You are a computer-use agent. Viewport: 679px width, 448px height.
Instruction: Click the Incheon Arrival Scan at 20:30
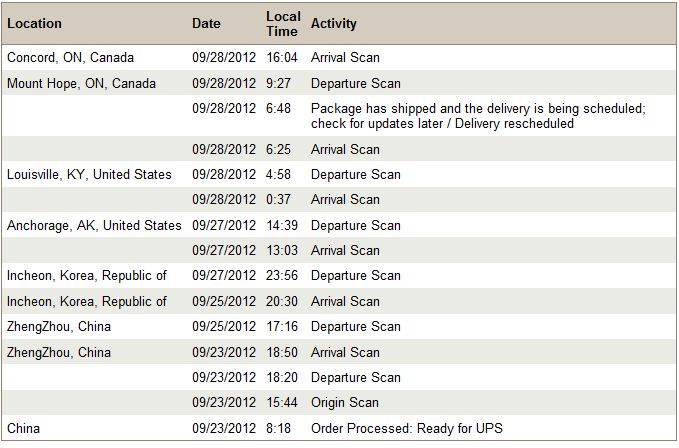(x=345, y=302)
